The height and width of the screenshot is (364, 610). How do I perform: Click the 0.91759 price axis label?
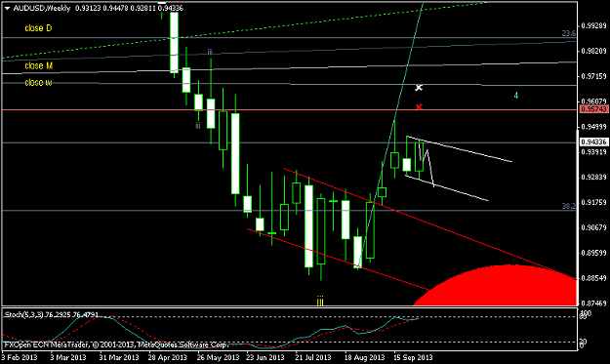[593, 202]
